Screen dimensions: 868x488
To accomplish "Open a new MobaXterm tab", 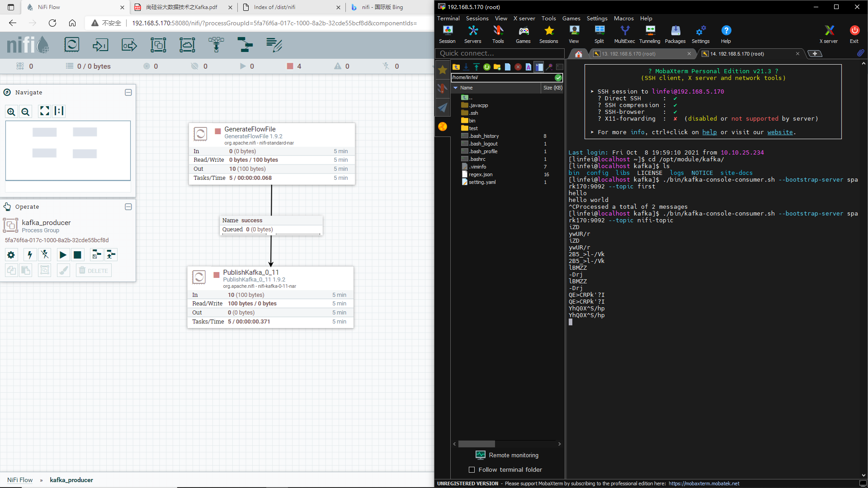I will coord(815,54).
